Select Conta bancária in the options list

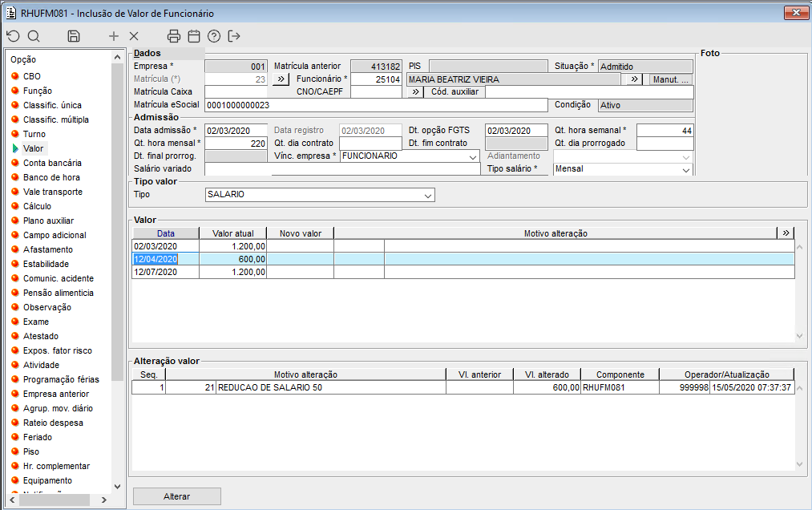pyautogui.click(x=52, y=163)
